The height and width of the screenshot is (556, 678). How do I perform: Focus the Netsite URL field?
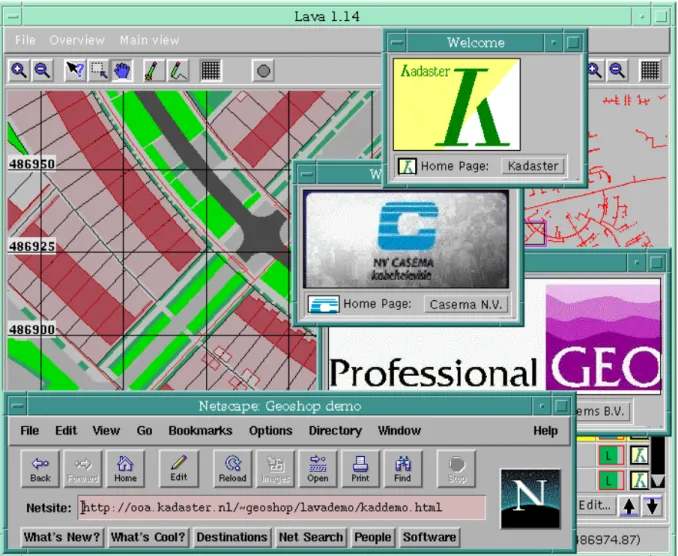(x=282, y=508)
